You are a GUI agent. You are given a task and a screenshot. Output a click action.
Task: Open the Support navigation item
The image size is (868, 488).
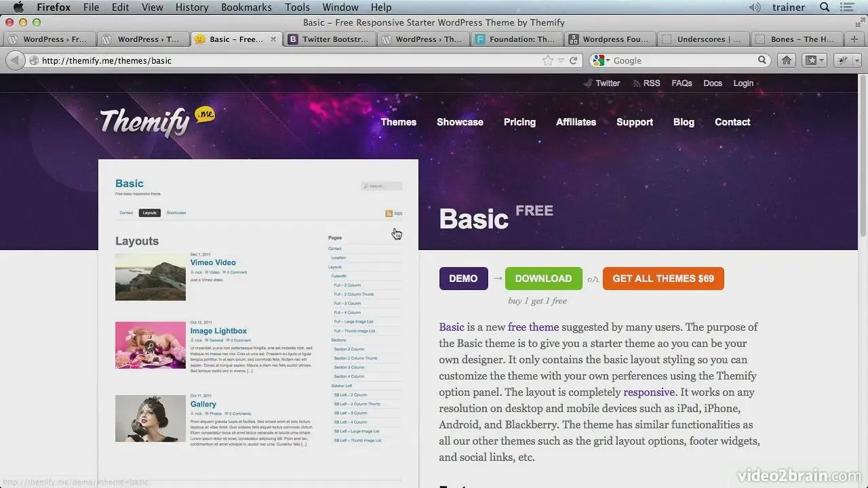[x=635, y=122]
